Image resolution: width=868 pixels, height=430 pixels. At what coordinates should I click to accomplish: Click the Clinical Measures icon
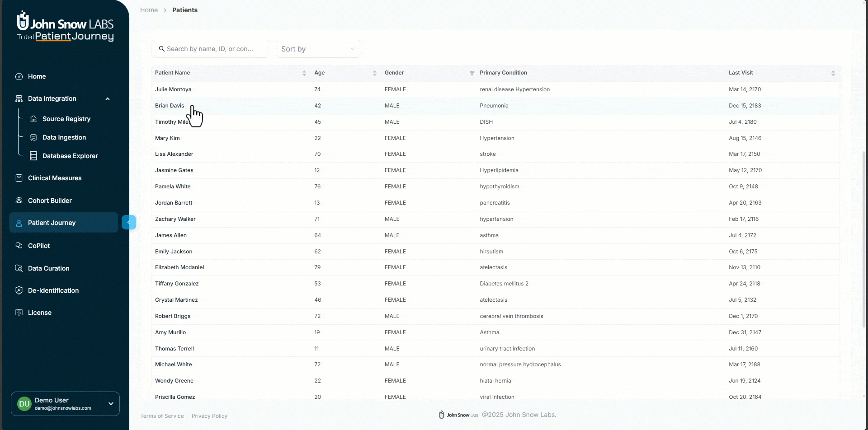coord(19,178)
